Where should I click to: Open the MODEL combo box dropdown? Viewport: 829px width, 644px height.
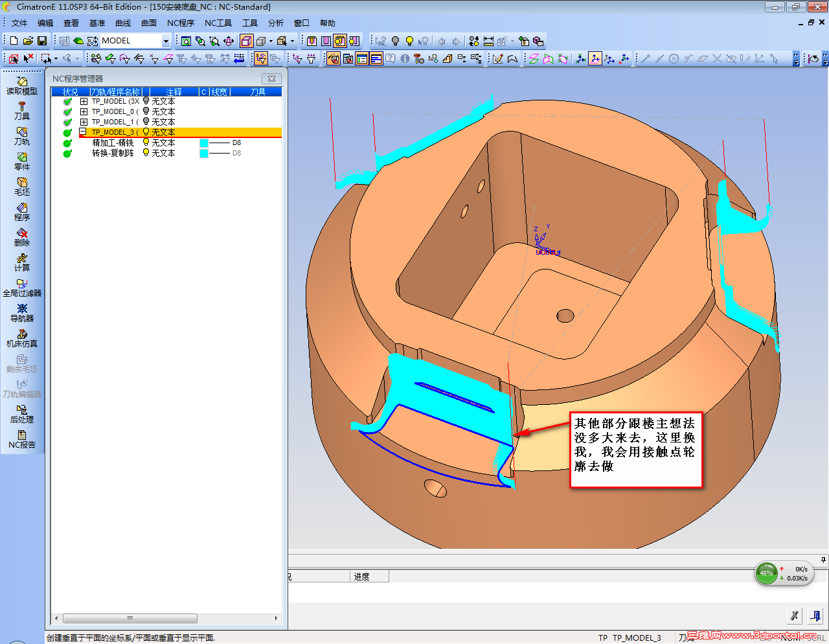(165, 41)
